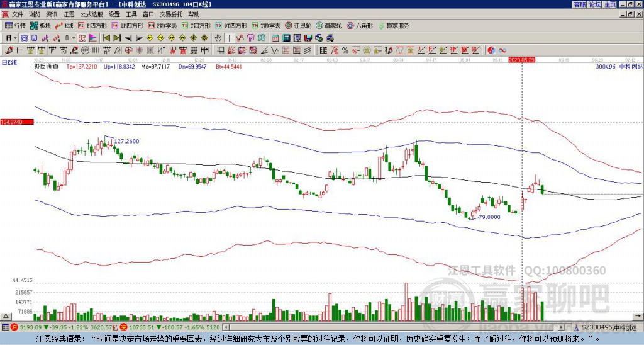Click the red 2023-05-29 date marker
Image resolution: width=644 pixels, height=345 pixels.
(x=521, y=60)
